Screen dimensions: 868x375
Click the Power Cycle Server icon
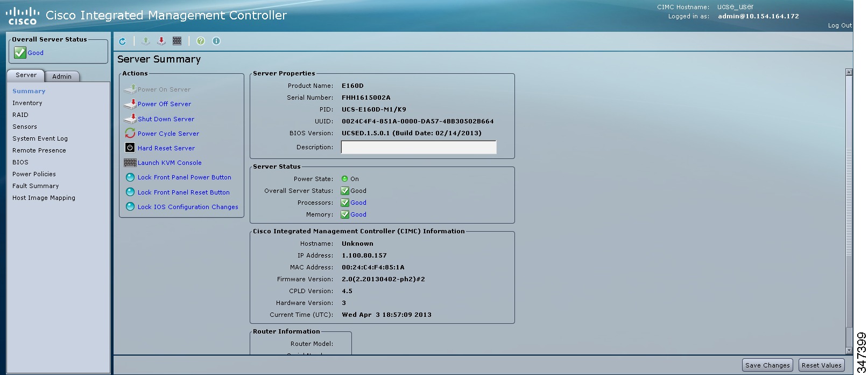(x=130, y=133)
